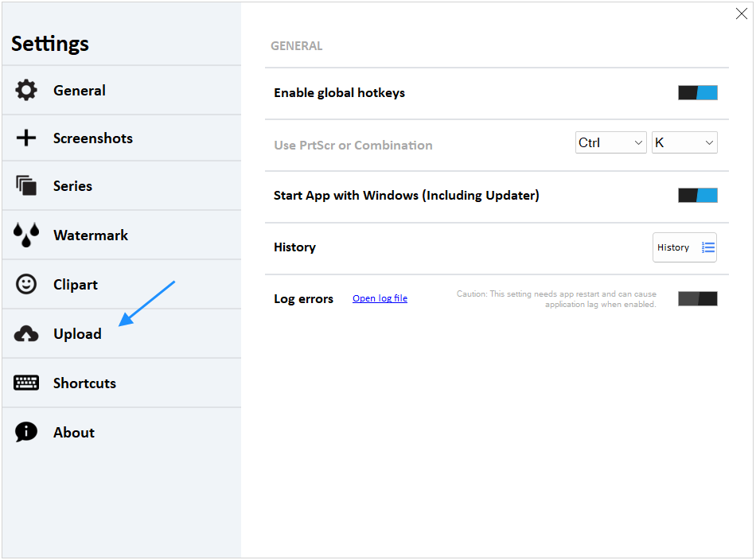
Task: Enable the Log errors switch
Action: (698, 299)
